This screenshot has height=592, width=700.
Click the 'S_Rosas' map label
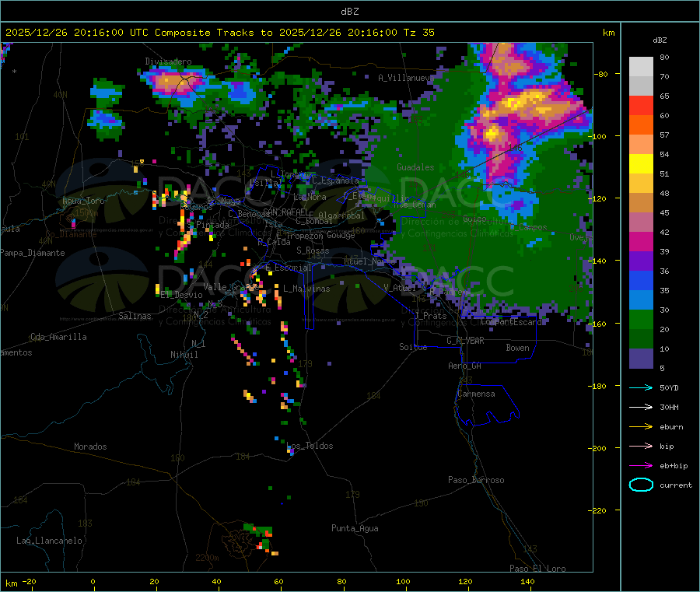click(x=313, y=250)
